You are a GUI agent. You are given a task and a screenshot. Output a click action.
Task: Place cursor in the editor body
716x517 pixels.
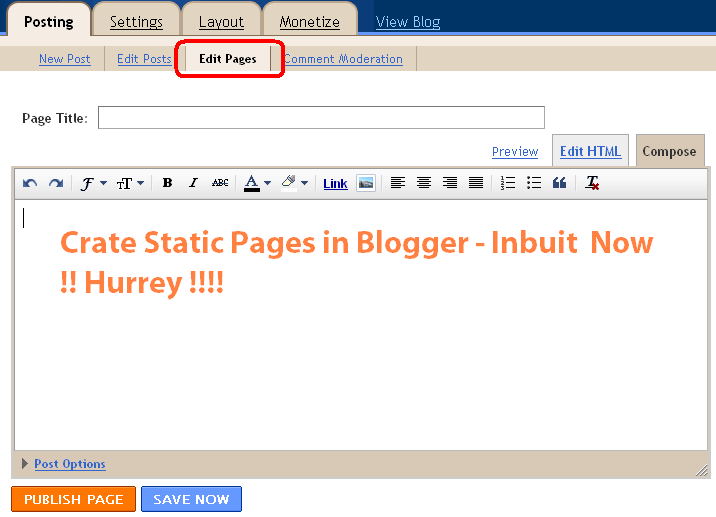pyautogui.click(x=361, y=324)
